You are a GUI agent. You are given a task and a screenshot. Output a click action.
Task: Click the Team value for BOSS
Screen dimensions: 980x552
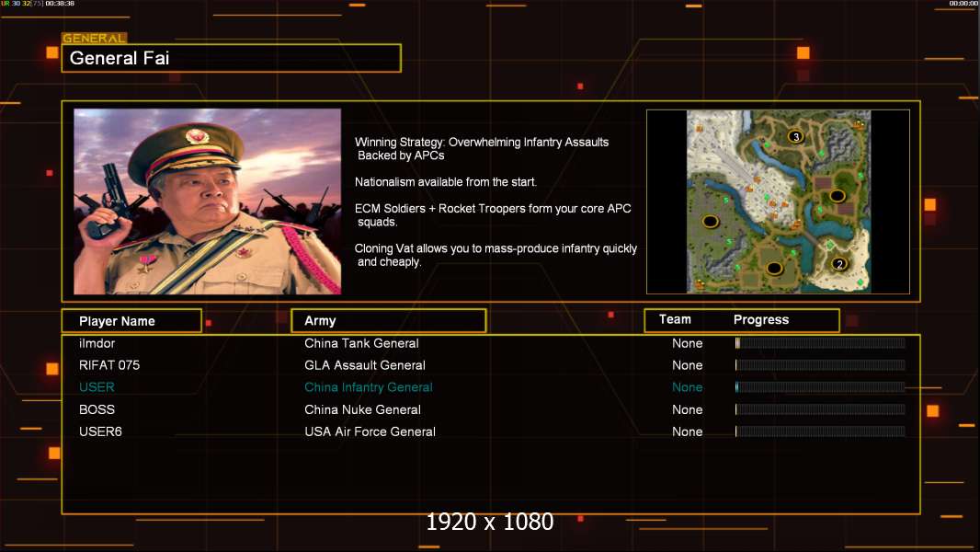(x=688, y=409)
